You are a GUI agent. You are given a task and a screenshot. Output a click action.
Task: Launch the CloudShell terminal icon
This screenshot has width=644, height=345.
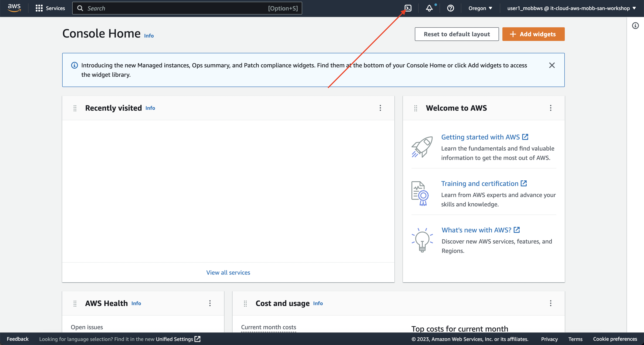point(408,8)
